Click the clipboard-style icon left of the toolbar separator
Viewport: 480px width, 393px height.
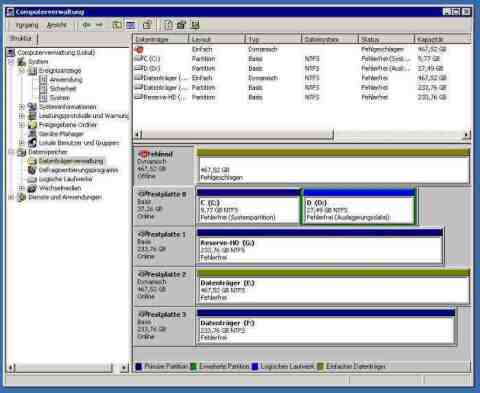[147, 25]
